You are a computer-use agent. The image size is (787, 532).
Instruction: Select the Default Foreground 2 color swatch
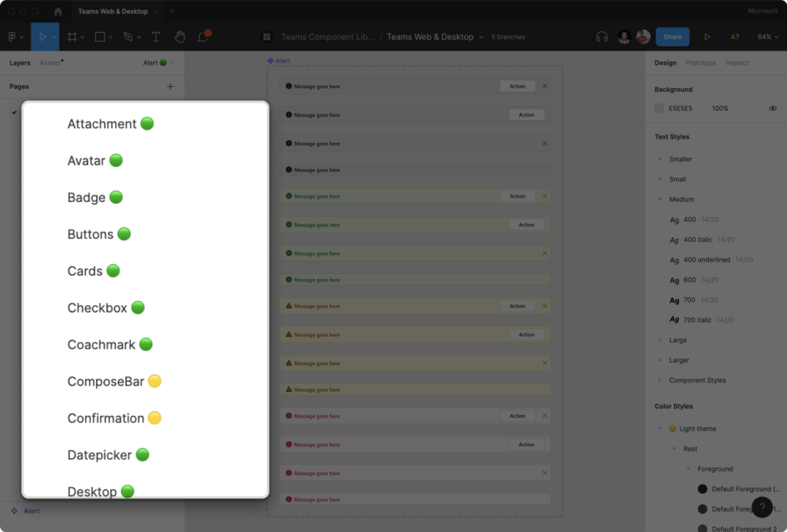[x=702, y=528]
